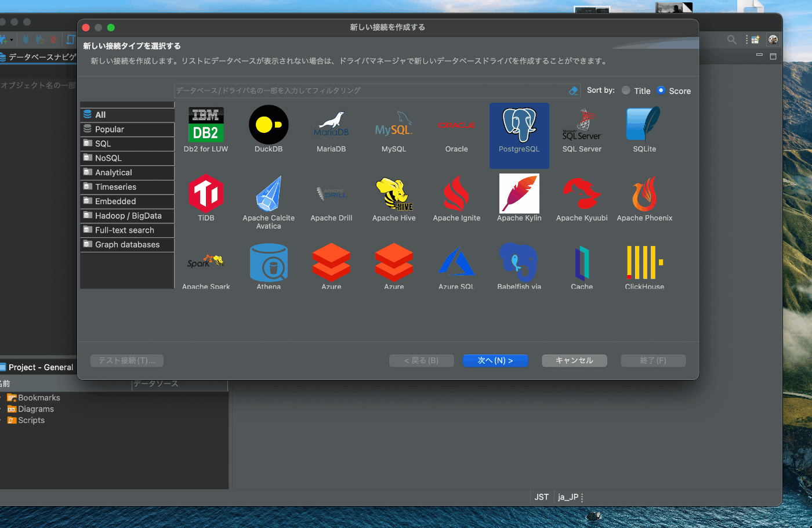Select the Apache Hive icon
Screen dimensions: 812x528
394,194
